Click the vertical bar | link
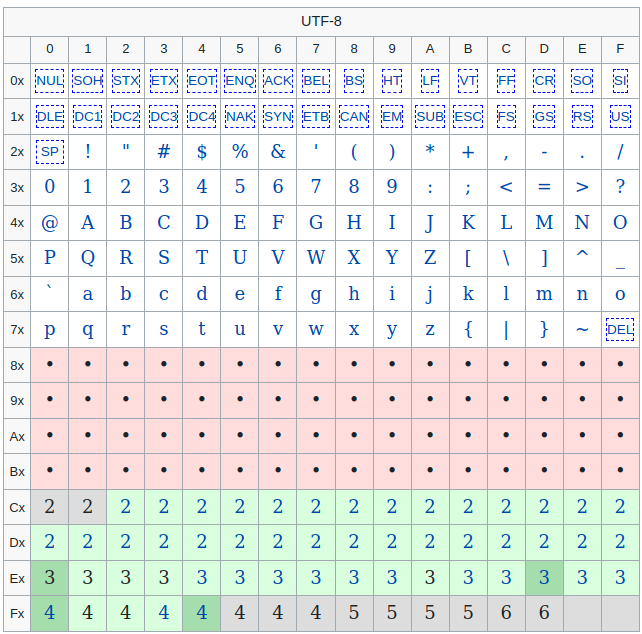The width and height of the screenshot is (642, 634). pyautogui.click(x=506, y=330)
